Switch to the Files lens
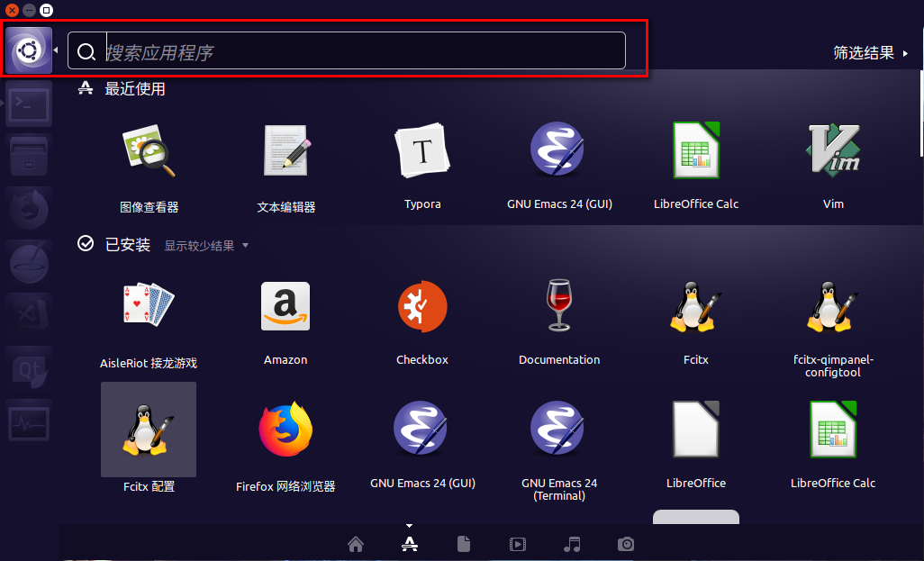 point(464,543)
